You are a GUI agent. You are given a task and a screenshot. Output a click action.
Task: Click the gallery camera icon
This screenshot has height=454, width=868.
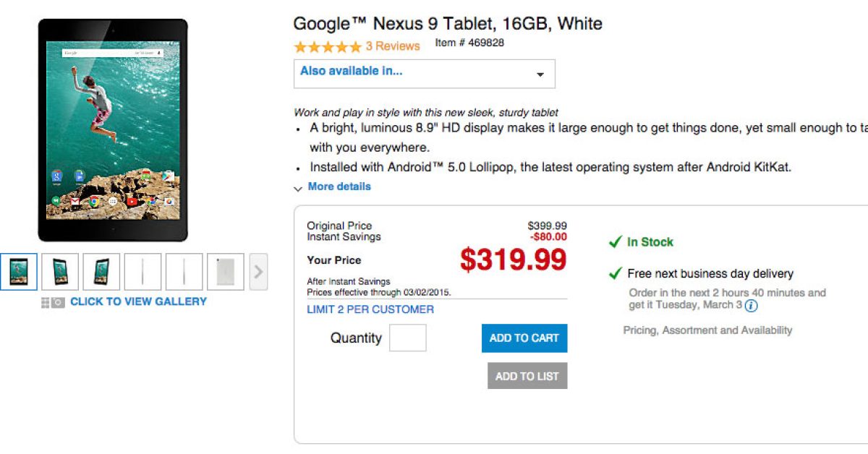[x=58, y=302]
